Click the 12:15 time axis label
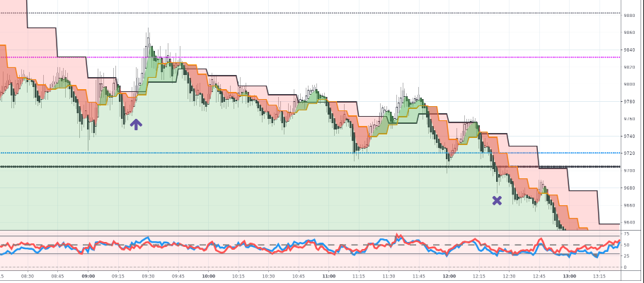 click(479, 276)
